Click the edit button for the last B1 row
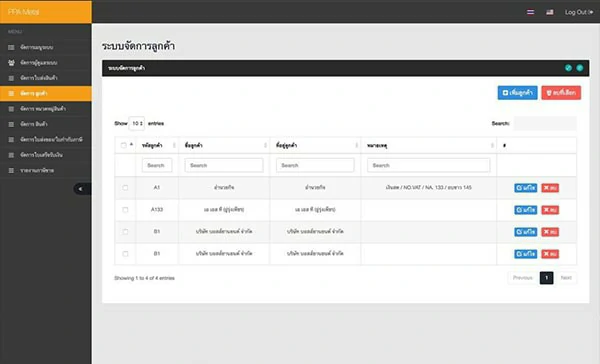The width and height of the screenshot is (600, 364). pyautogui.click(x=526, y=254)
